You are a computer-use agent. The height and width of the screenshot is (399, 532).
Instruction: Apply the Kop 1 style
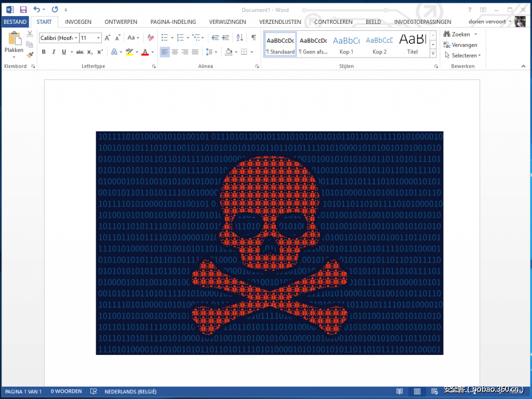346,45
